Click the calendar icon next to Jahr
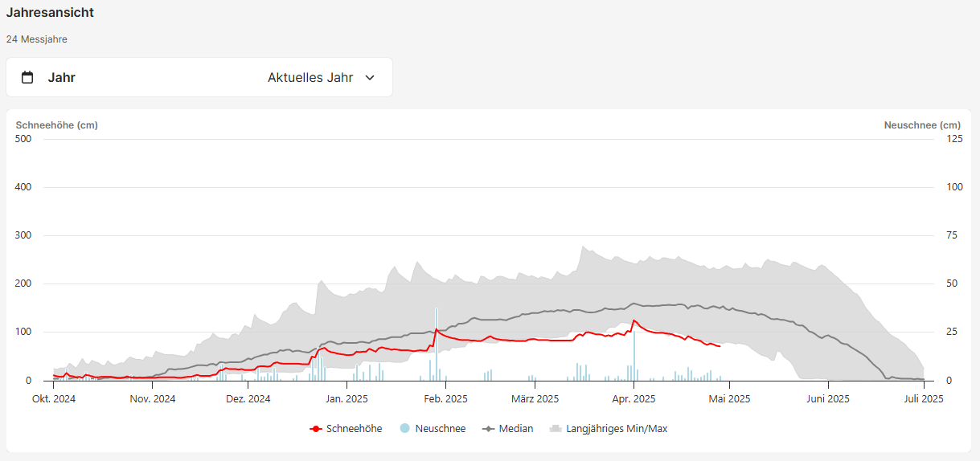 [x=27, y=78]
